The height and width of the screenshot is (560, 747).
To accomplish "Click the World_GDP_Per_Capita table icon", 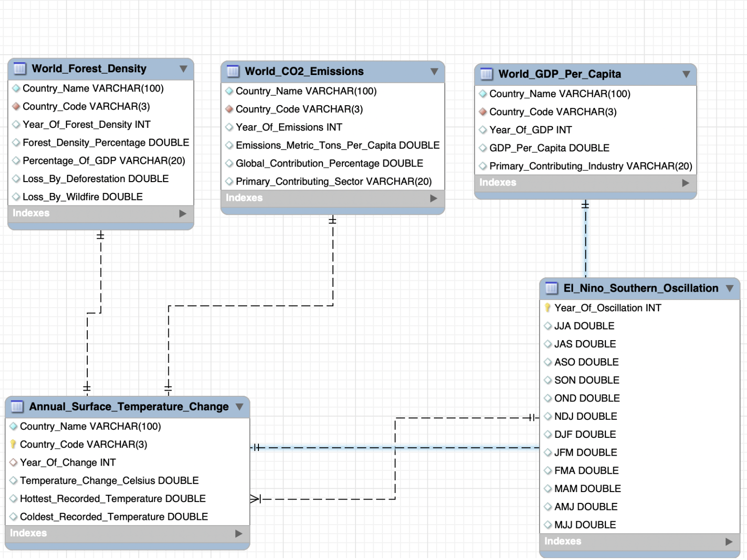I will pyautogui.click(x=486, y=74).
